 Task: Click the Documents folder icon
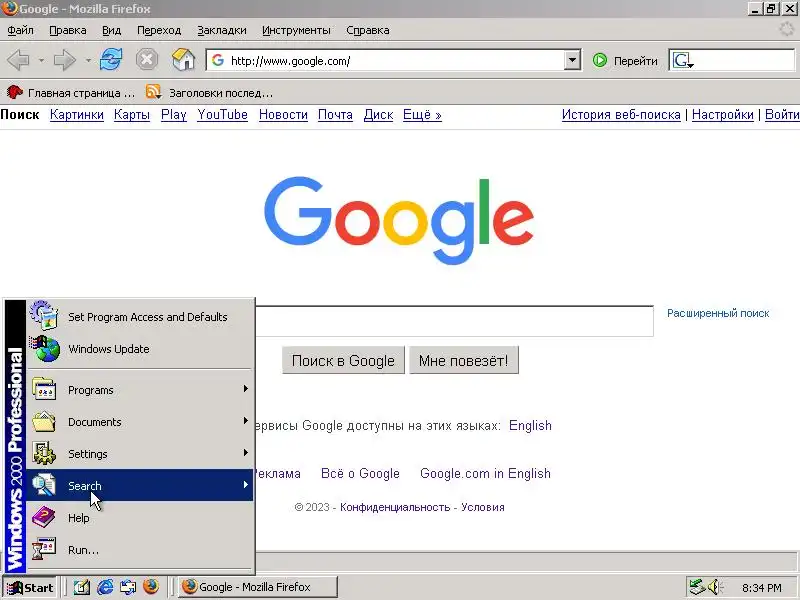(x=44, y=421)
